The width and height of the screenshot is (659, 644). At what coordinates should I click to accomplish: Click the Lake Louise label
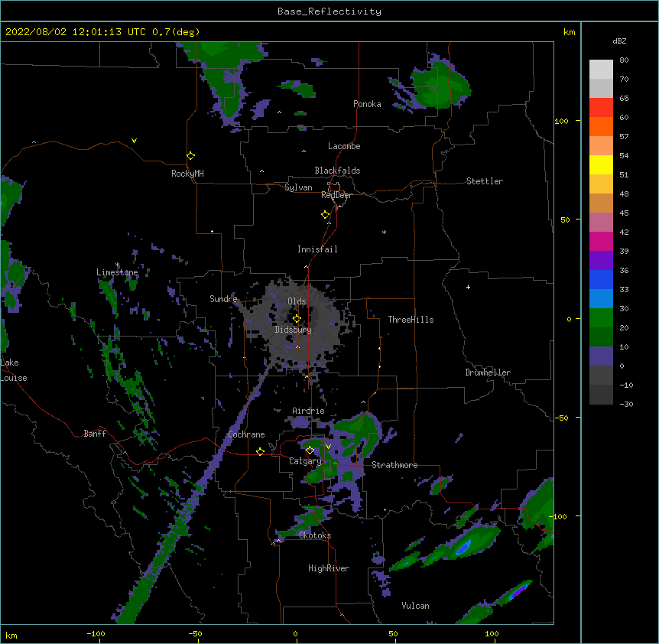coord(14,370)
